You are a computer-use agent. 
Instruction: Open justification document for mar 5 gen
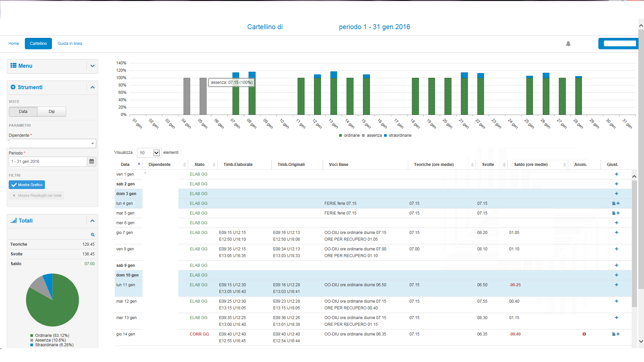614,213
